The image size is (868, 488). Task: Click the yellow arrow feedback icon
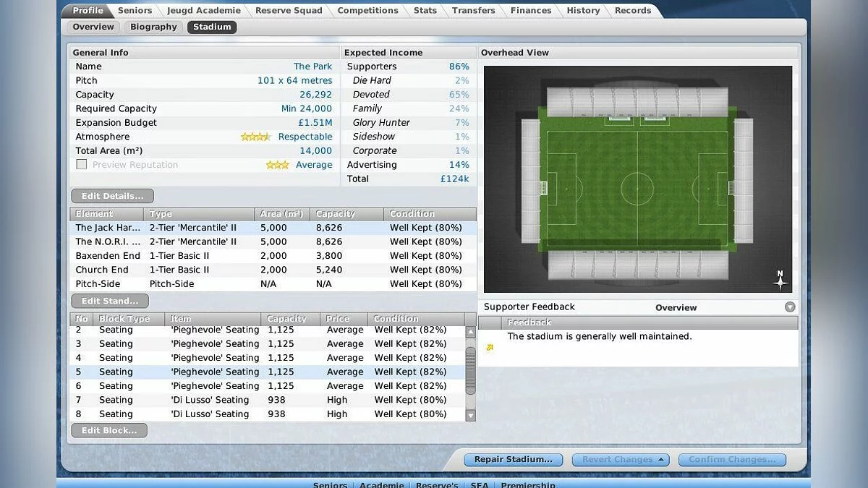(490, 348)
